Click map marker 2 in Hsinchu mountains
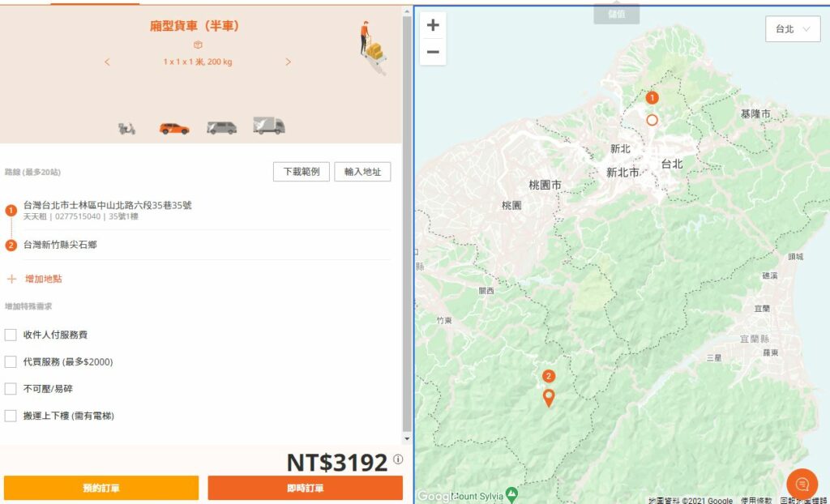Image resolution: width=830 pixels, height=504 pixels. coord(549,376)
